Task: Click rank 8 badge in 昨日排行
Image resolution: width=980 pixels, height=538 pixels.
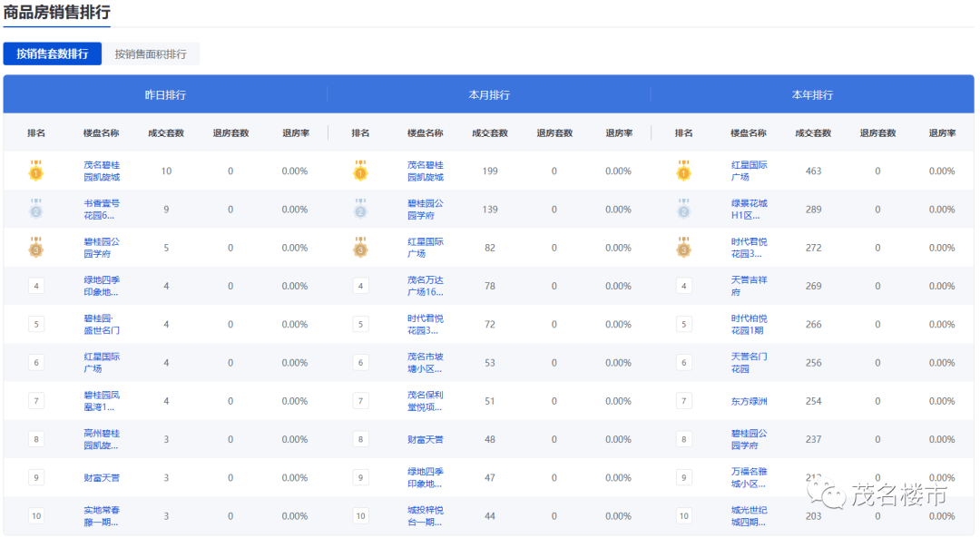Action: [x=36, y=439]
